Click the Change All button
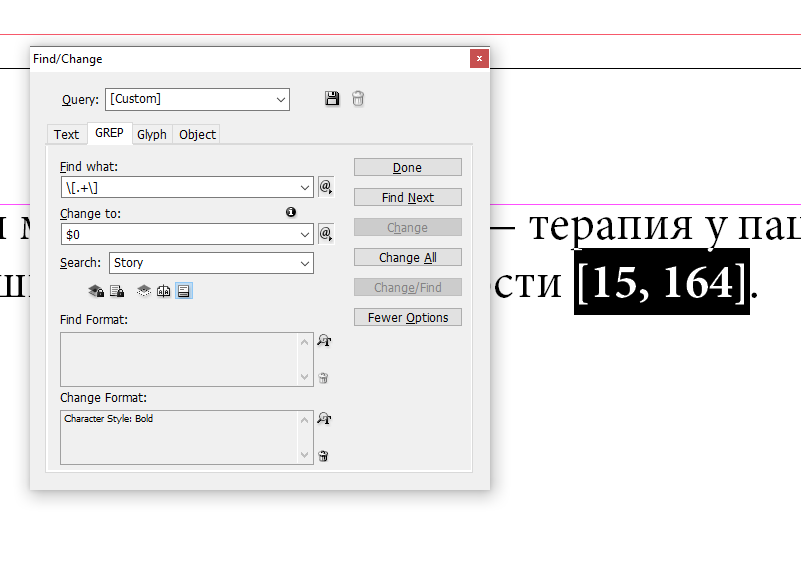The height and width of the screenshot is (562, 801). coord(408,257)
